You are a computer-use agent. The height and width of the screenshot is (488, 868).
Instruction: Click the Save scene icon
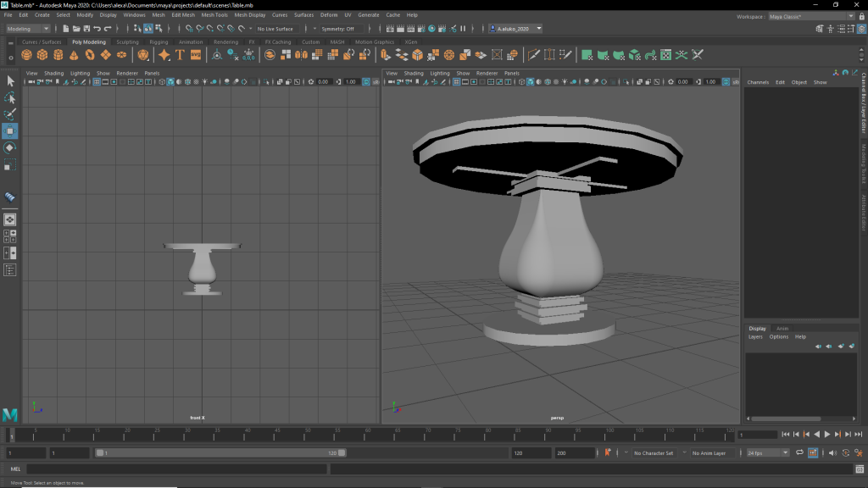(86, 29)
